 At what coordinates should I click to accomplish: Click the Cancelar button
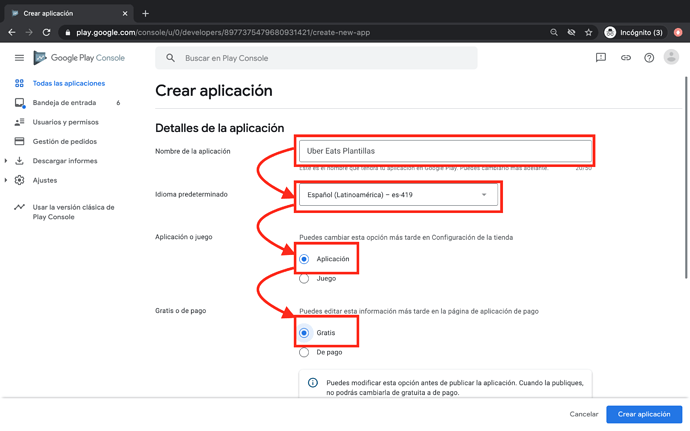[x=584, y=414]
